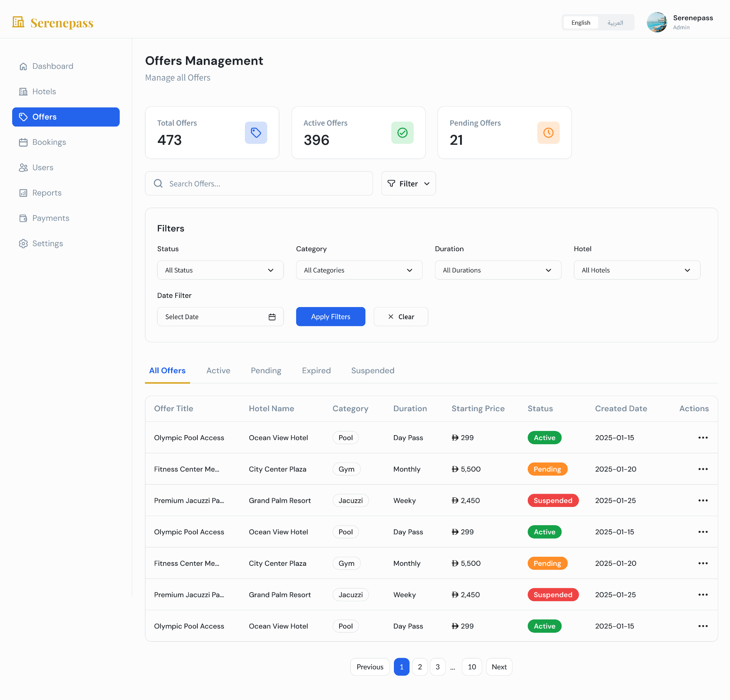
Task: Click the Offer Title column header
Action: click(x=173, y=409)
